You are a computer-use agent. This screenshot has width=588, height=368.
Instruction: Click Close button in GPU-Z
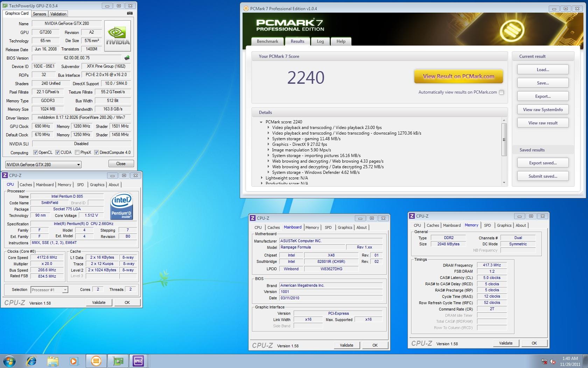pyautogui.click(x=121, y=164)
